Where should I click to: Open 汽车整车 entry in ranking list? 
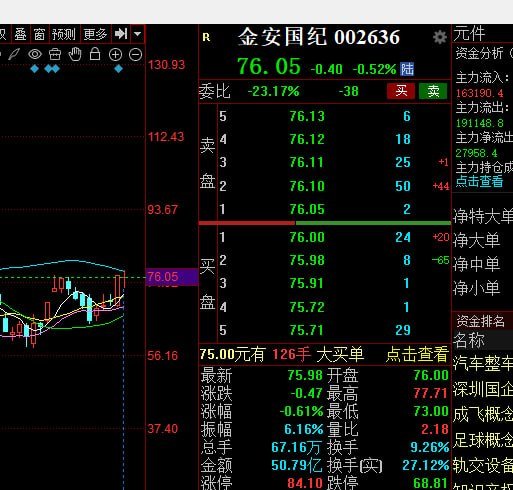pyautogui.click(x=483, y=363)
